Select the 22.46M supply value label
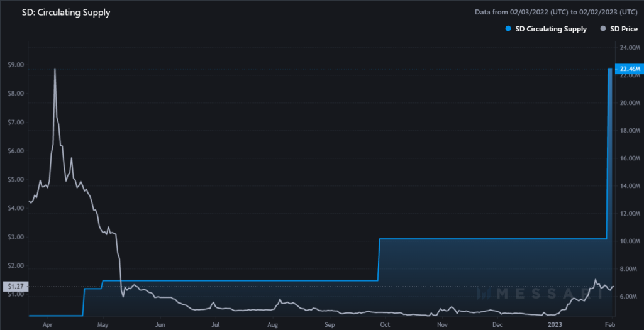 point(629,69)
